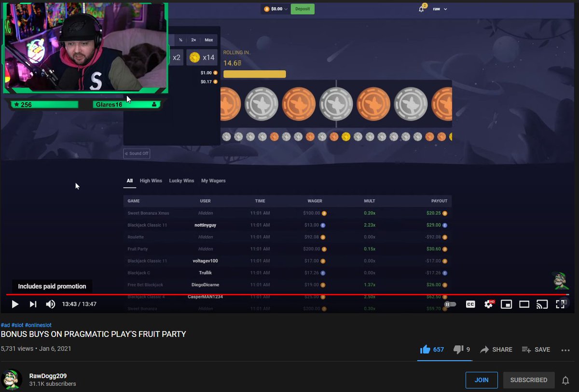Click the 5,731 views text

16,349
